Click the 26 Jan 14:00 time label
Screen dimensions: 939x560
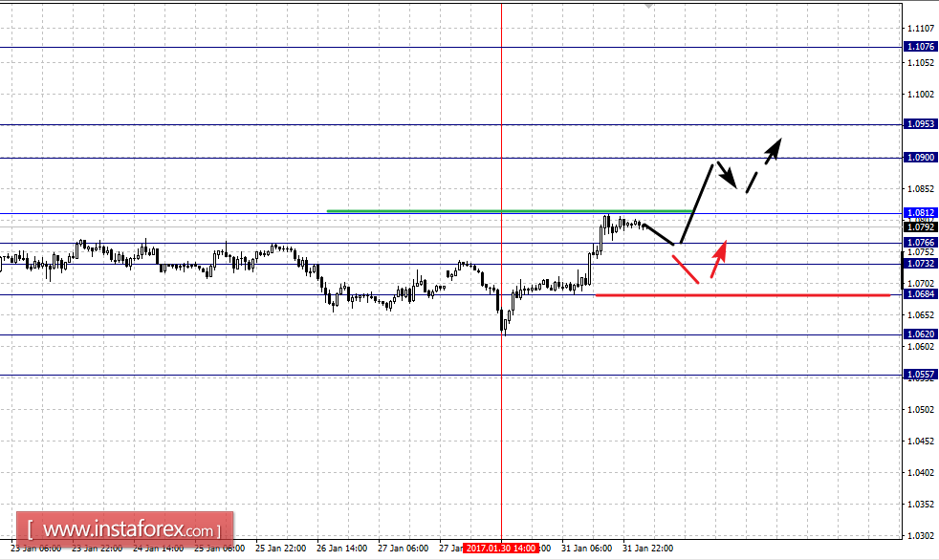[x=341, y=548]
